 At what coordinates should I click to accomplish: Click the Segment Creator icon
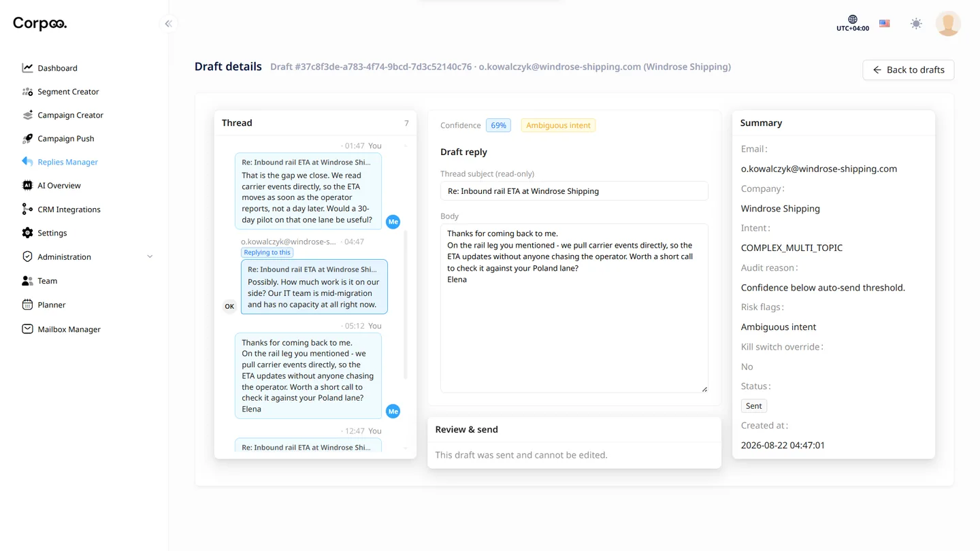[27, 92]
